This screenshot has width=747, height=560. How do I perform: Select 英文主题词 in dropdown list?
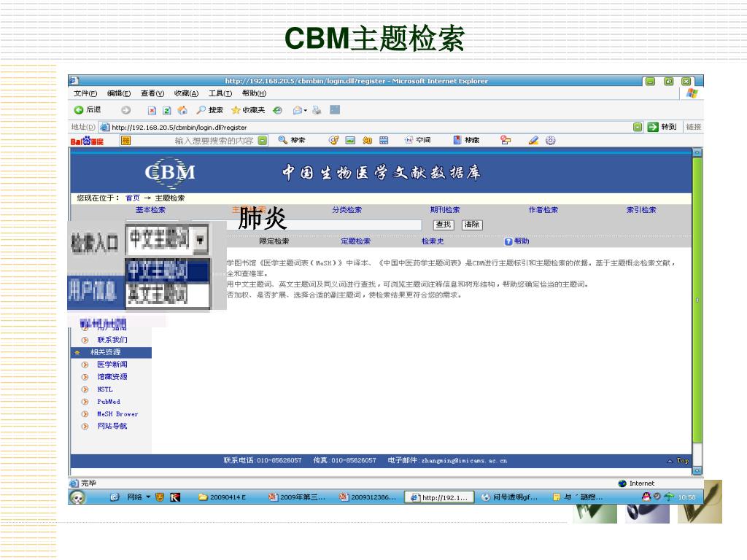pyautogui.click(x=168, y=295)
